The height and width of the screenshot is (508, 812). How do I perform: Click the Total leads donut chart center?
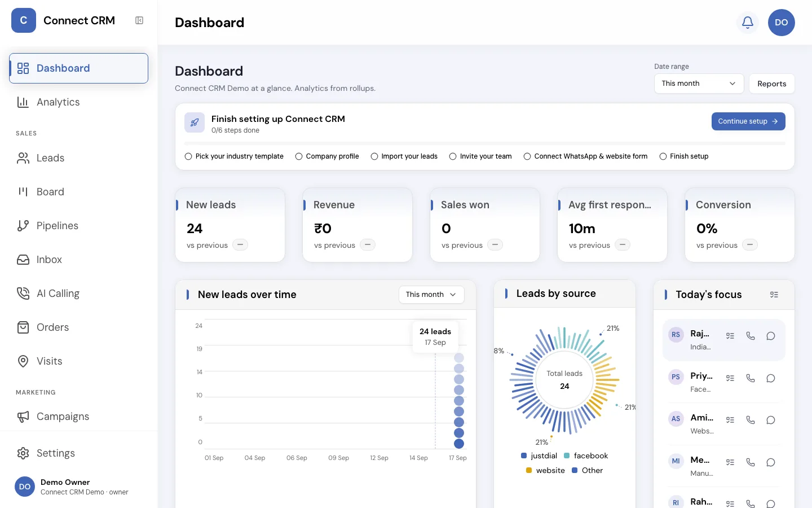564,380
